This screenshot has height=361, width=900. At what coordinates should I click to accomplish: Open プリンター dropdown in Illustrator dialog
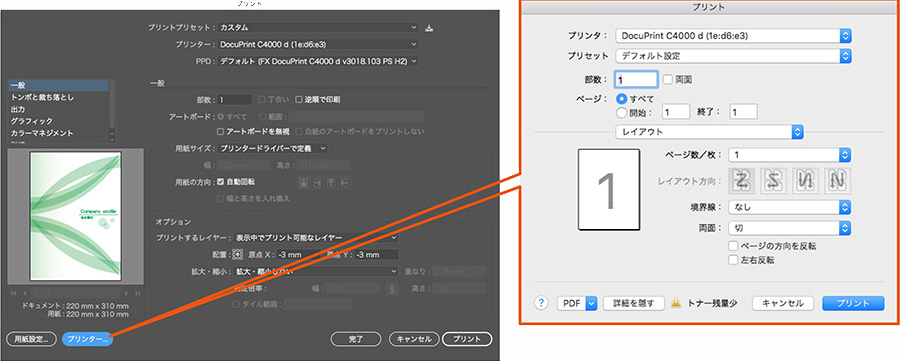pos(318,44)
